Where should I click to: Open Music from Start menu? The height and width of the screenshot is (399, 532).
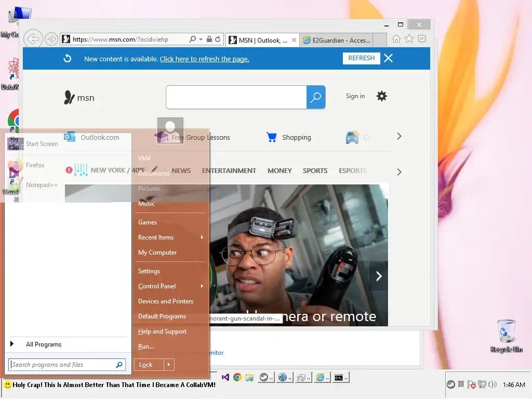click(x=146, y=204)
